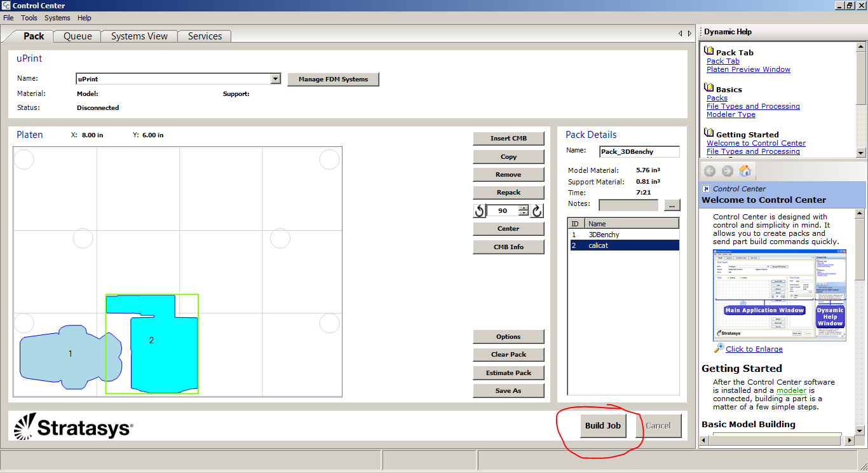Viewport: 868px width, 473px height.
Task: Click the Build Job button
Action: (x=603, y=425)
